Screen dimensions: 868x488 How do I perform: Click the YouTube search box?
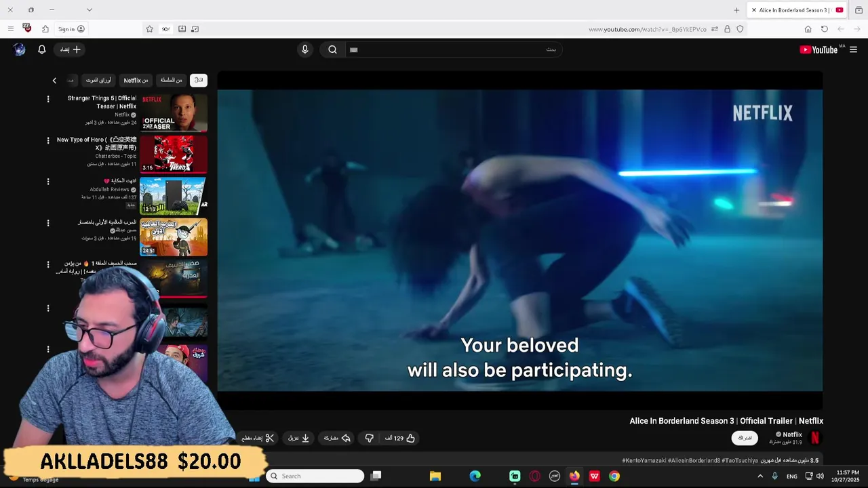point(453,49)
